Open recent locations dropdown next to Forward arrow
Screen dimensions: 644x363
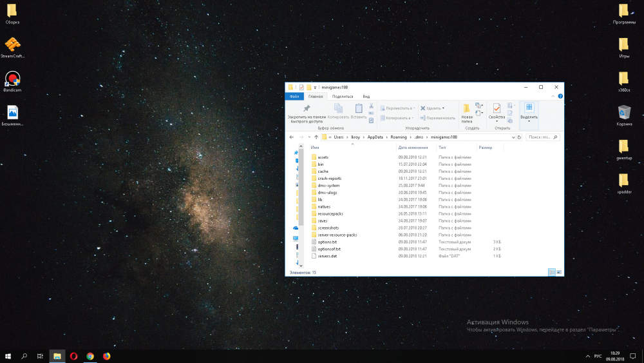point(308,137)
